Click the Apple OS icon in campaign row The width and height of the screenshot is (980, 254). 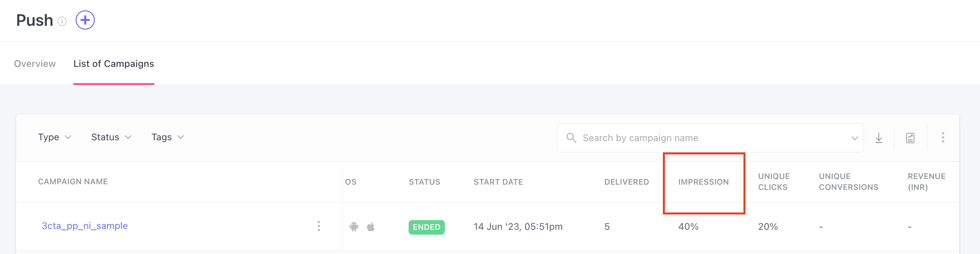click(371, 227)
